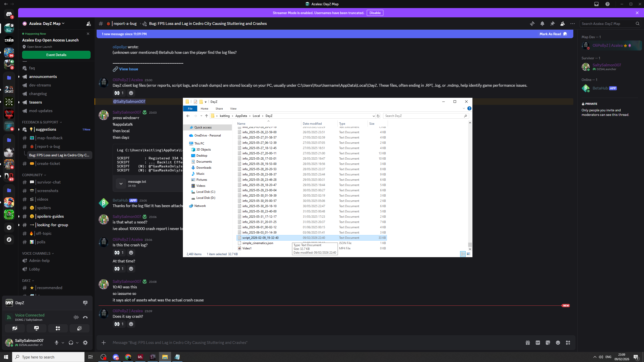Open the Pinned Messages icon
The image size is (644, 362).
552,24
